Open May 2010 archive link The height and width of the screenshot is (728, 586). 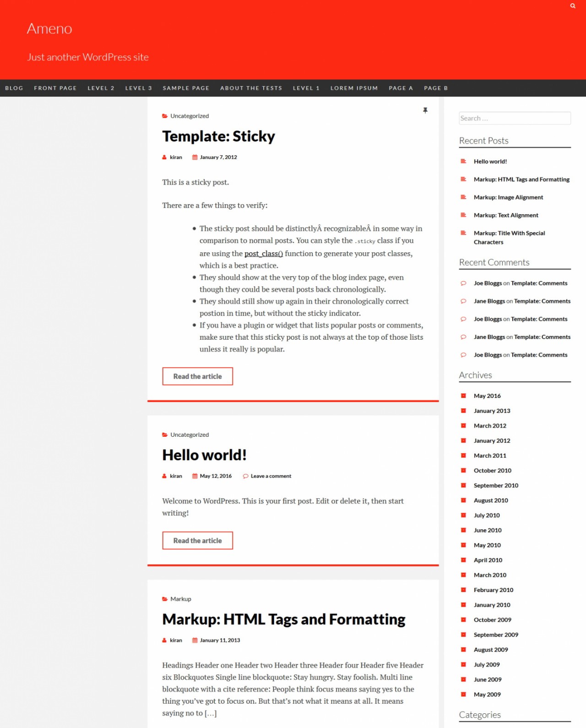(x=487, y=545)
